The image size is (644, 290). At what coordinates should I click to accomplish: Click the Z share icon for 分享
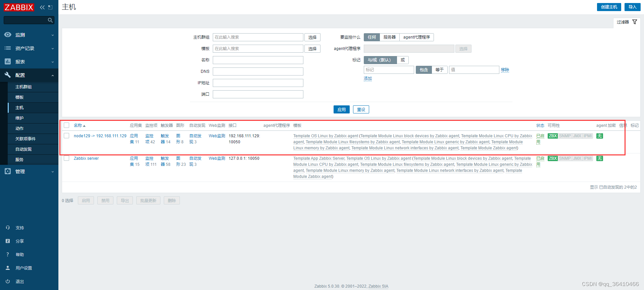click(x=8, y=241)
